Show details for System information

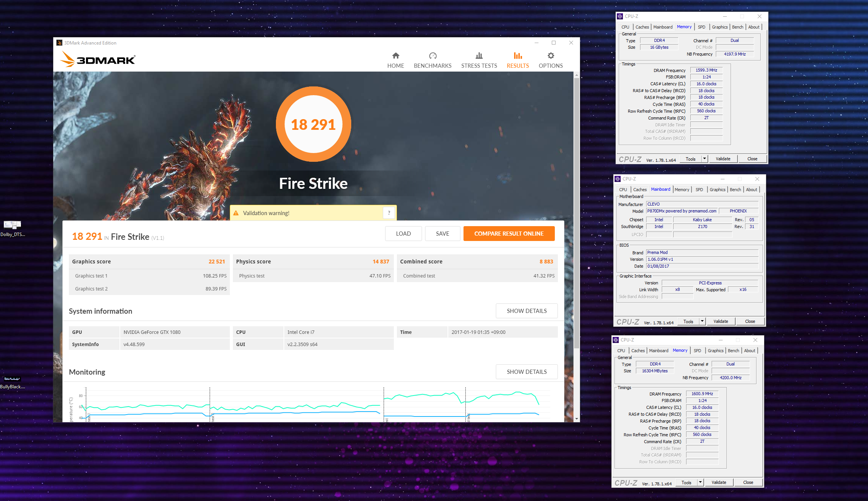pyautogui.click(x=526, y=311)
